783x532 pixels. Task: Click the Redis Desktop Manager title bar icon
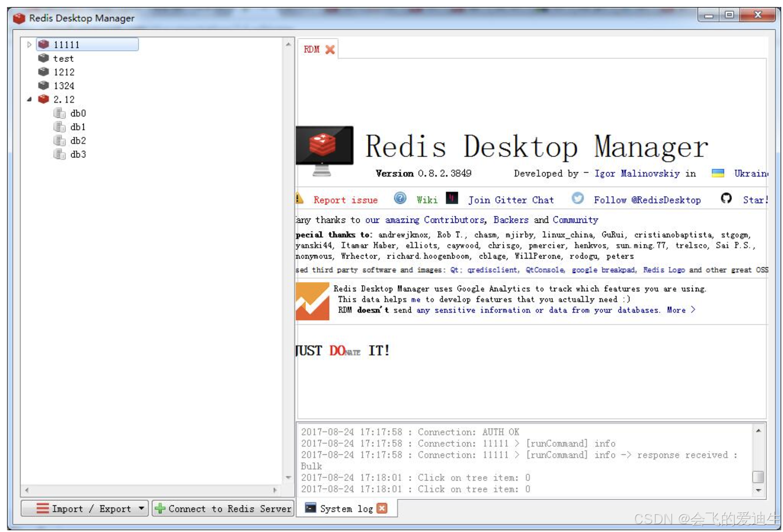19,18
